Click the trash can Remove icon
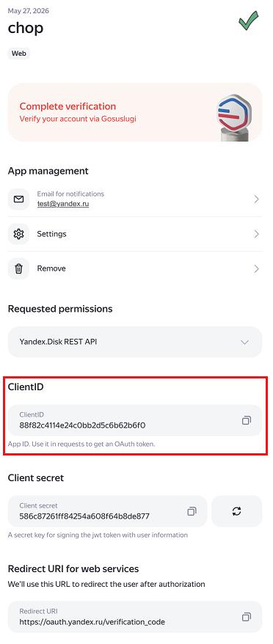Screen dimensions: 273x644 pos(18,268)
